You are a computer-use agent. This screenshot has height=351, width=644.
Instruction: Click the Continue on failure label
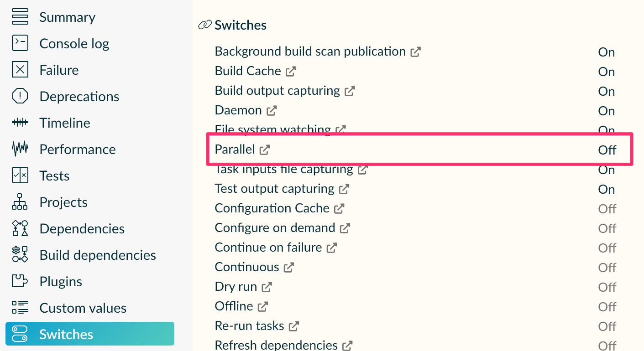[x=268, y=248]
